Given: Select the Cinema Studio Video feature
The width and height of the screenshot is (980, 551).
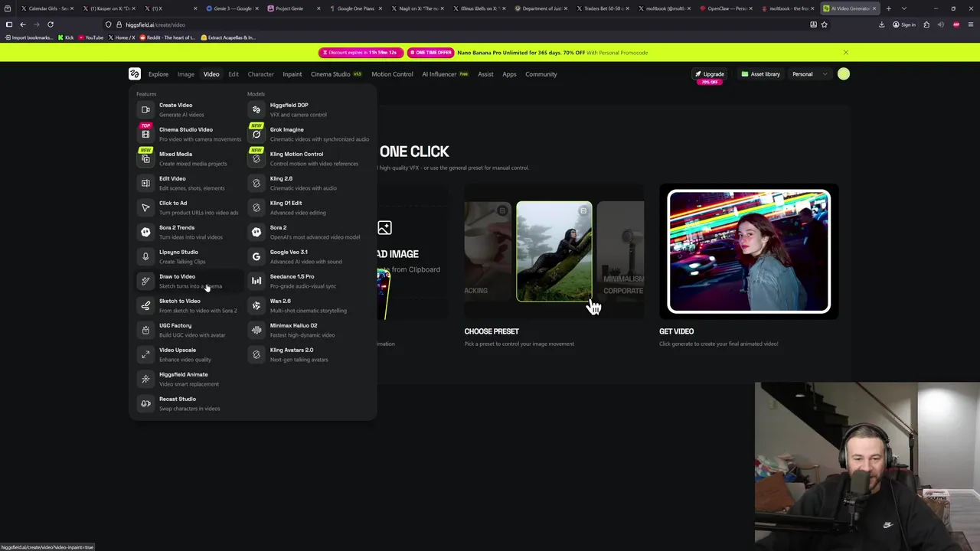Looking at the screenshot, I should point(188,134).
